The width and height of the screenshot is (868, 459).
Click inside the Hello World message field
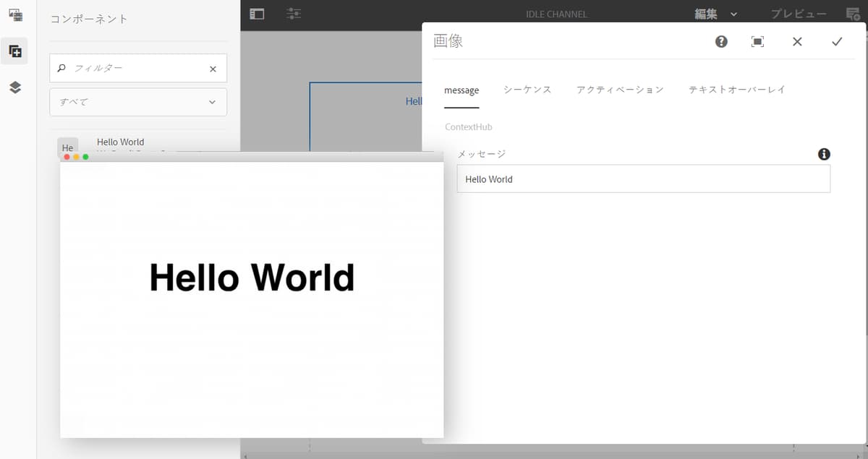(642, 179)
